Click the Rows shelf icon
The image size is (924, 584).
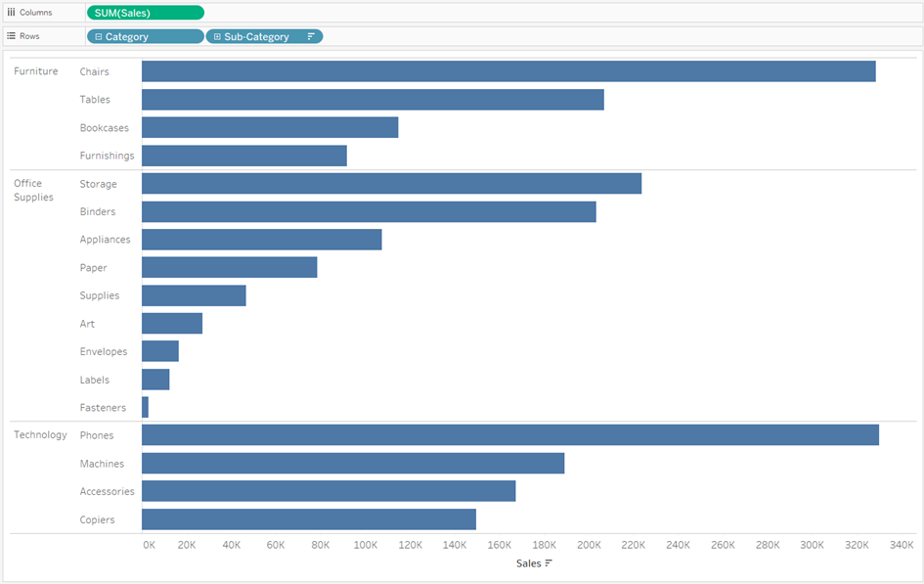pyautogui.click(x=9, y=36)
